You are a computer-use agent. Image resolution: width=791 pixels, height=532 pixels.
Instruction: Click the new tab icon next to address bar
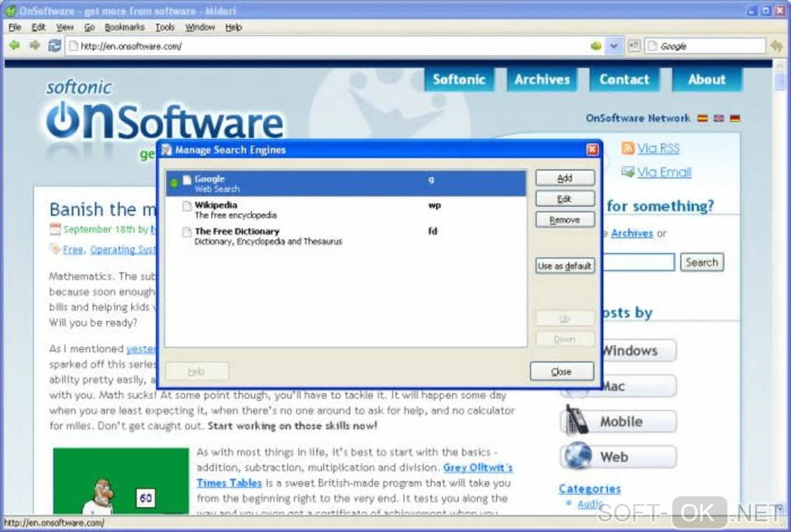[634, 46]
